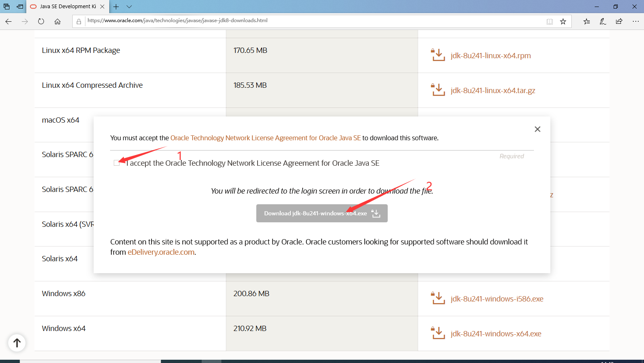This screenshot has width=644, height=363.
Task: Click download icon inside the Download button
Action: [376, 213]
